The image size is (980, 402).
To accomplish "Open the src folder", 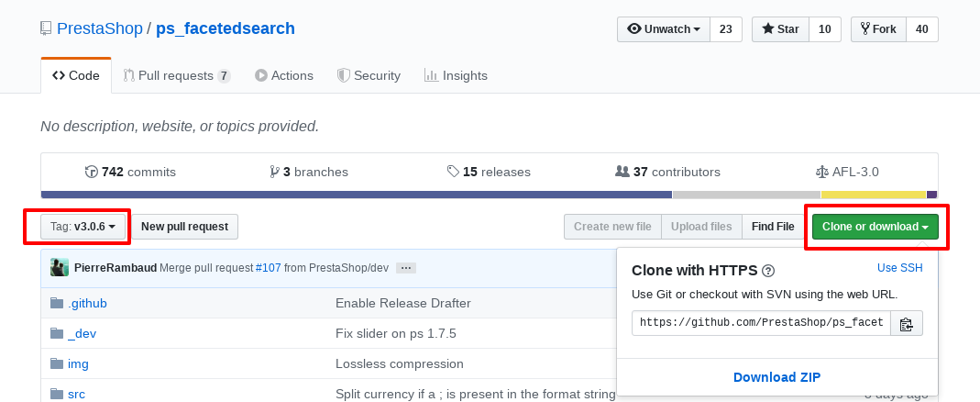I will (76, 394).
